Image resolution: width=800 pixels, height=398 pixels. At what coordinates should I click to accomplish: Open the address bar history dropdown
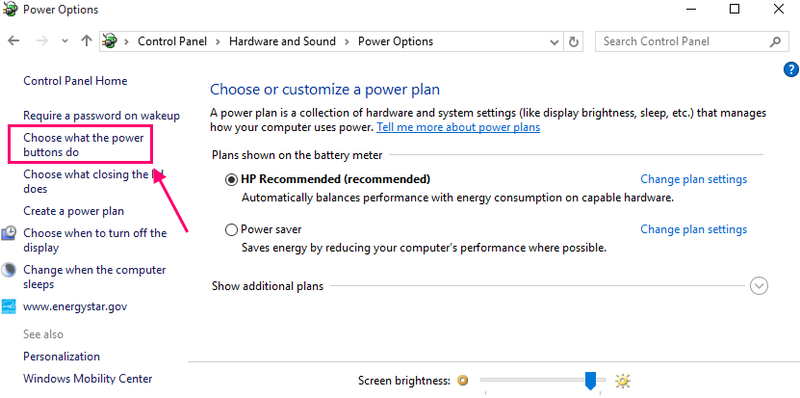pos(555,42)
